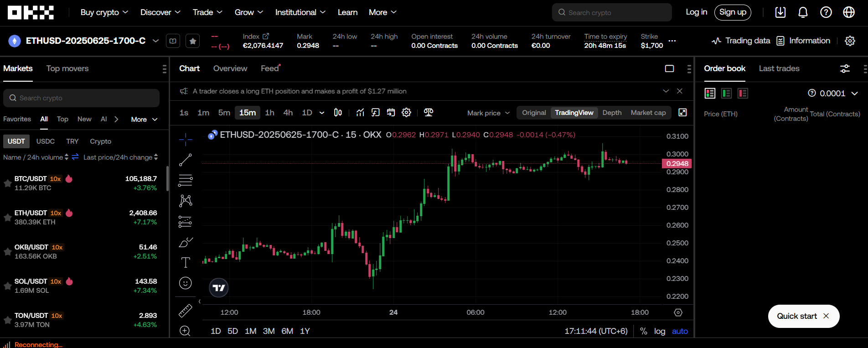Image resolution: width=868 pixels, height=348 pixels.
Task: Open order book filter settings sliders
Action: click(x=845, y=68)
